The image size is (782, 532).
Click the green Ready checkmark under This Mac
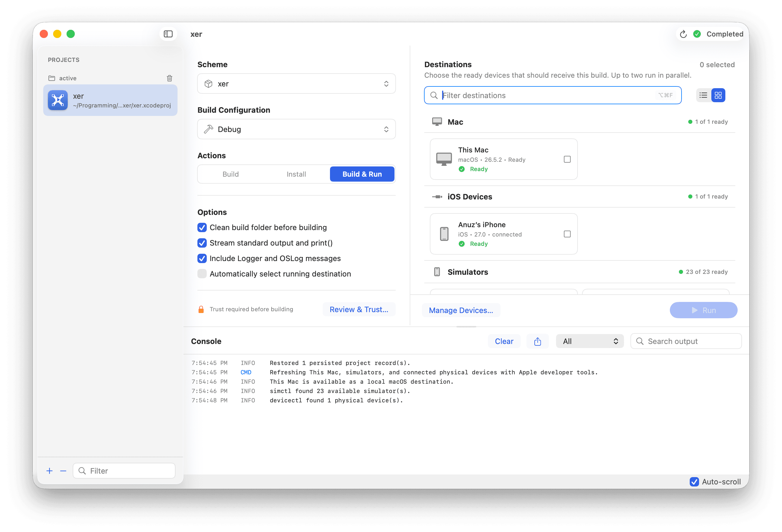[462, 169]
